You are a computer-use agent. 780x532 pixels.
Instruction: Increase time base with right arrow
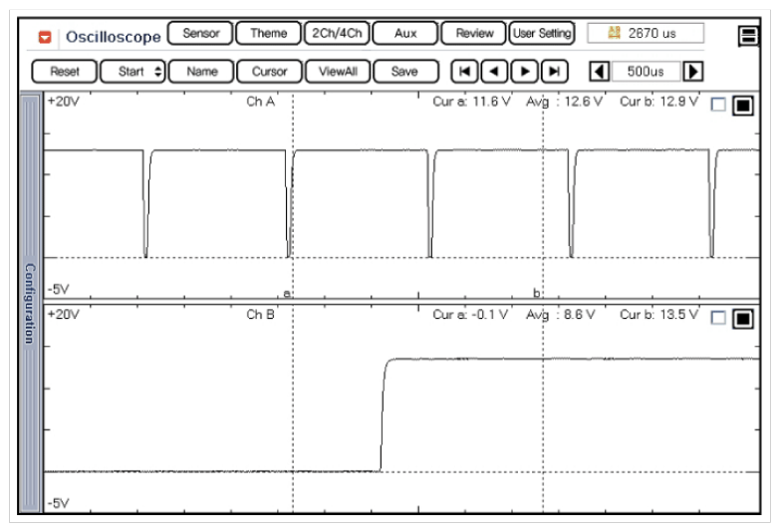coord(693,72)
